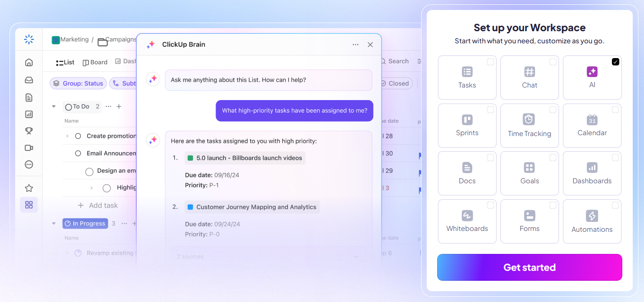Click the Calendar icon in the workspace setup
The image size is (644, 302).
(592, 120)
